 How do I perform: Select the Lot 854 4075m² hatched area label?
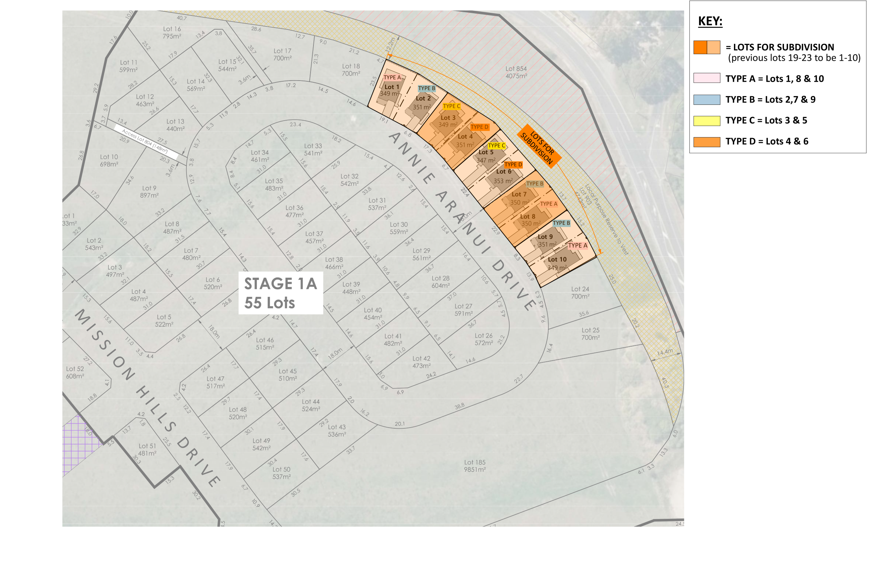[516, 72]
